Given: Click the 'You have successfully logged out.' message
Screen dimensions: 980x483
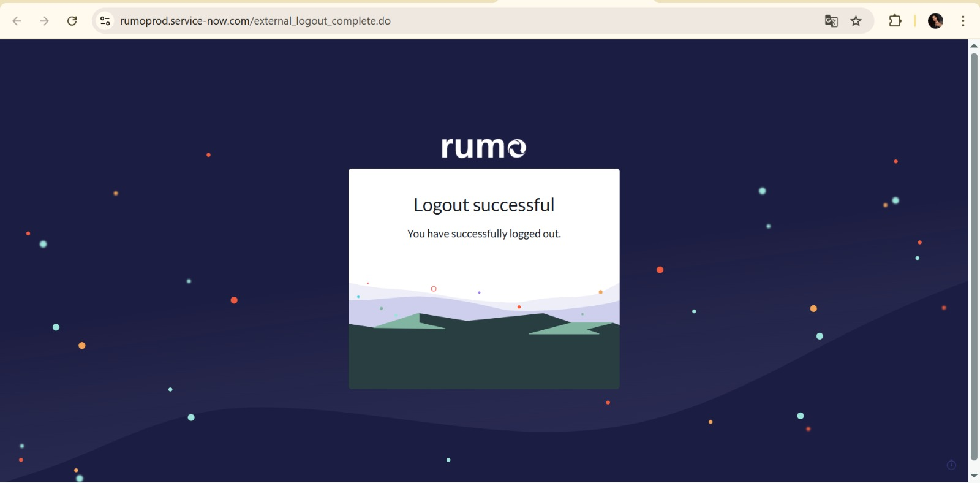Looking at the screenshot, I should pyautogui.click(x=484, y=234).
